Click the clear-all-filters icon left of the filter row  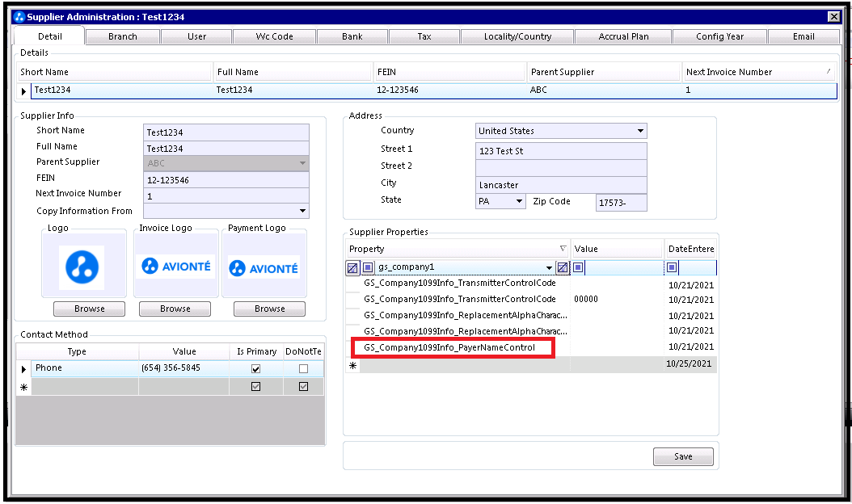tap(352, 267)
